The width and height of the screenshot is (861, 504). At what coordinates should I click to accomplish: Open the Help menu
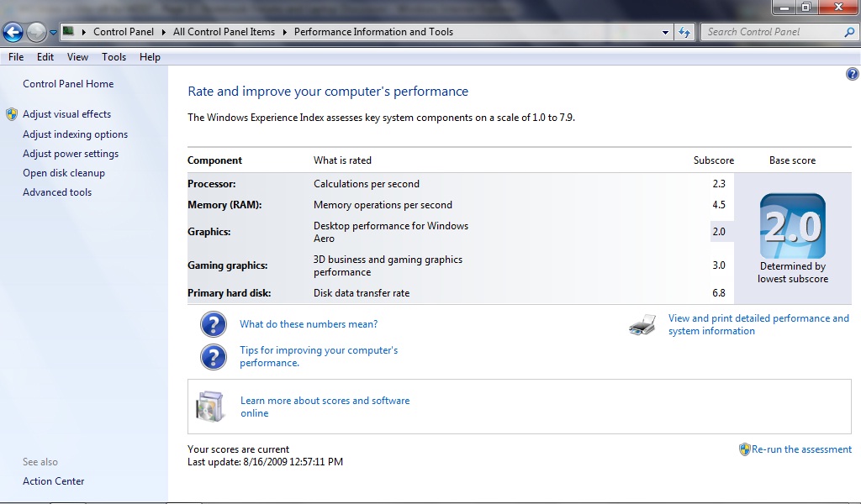pos(150,57)
